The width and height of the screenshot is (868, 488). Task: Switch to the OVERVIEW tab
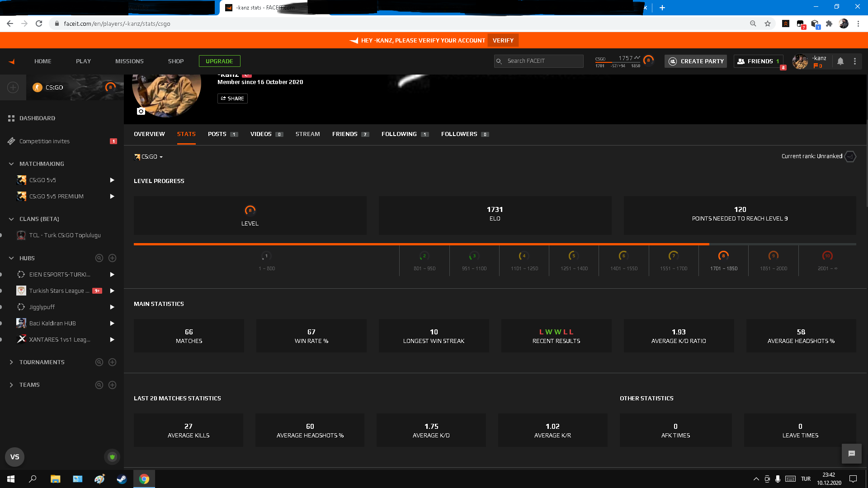(x=149, y=134)
